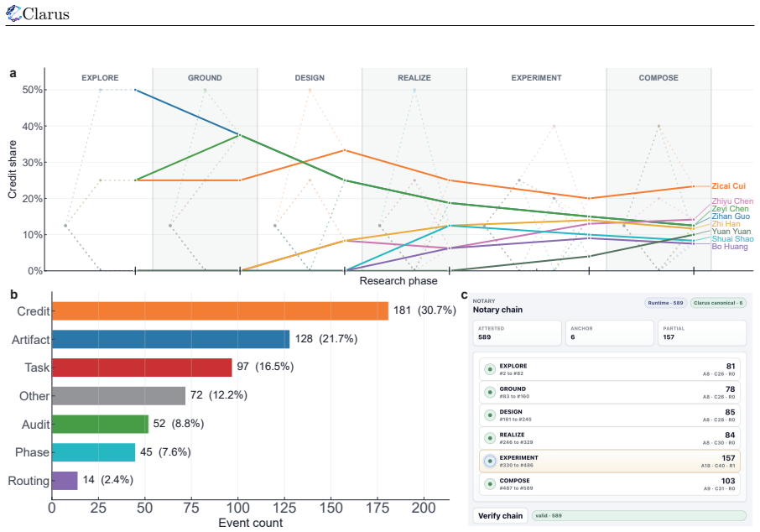Select the EXPERIMENT phase header in chart

[x=536, y=77]
